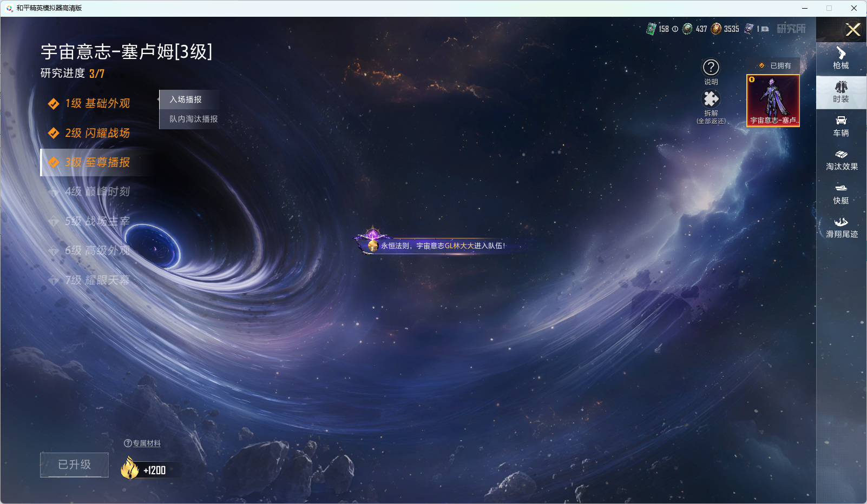Click the 已升级 button

(74, 465)
